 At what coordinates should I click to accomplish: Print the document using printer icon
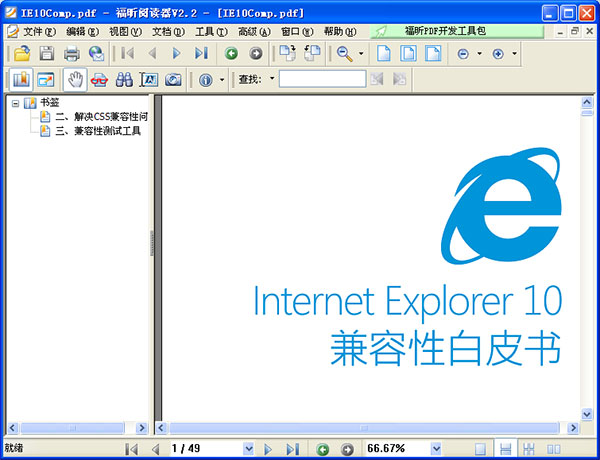[72, 54]
